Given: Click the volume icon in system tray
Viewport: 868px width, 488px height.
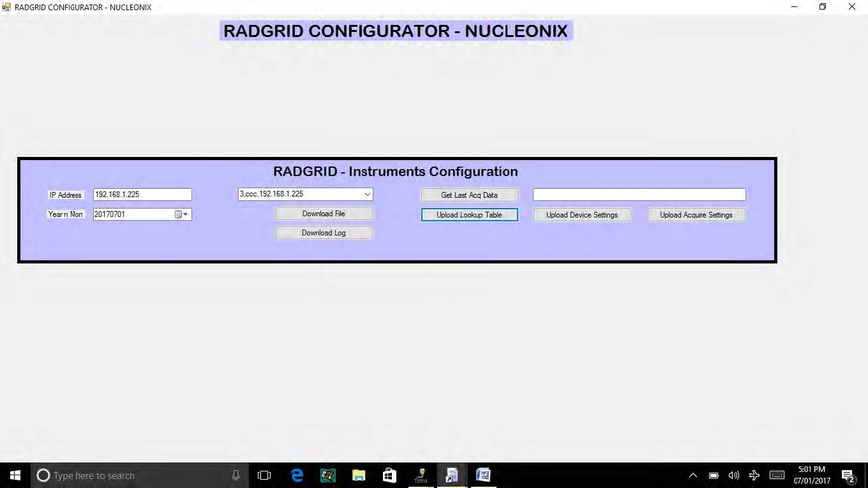Looking at the screenshot, I should click(x=734, y=475).
